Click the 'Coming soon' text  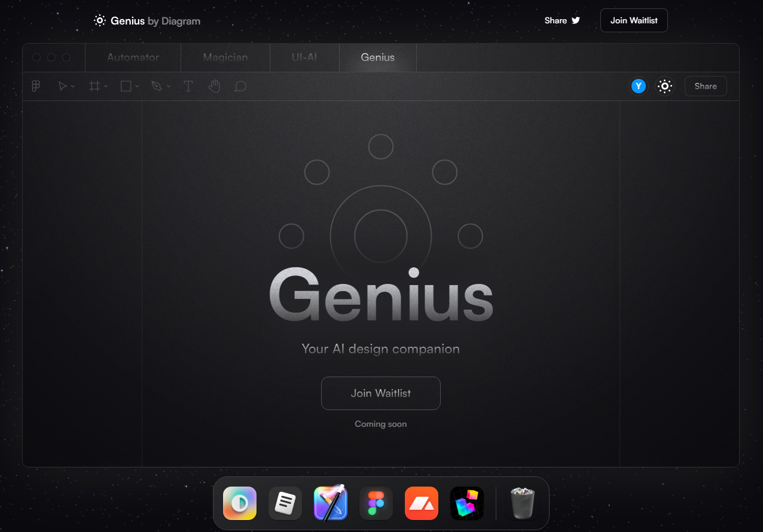[381, 424]
